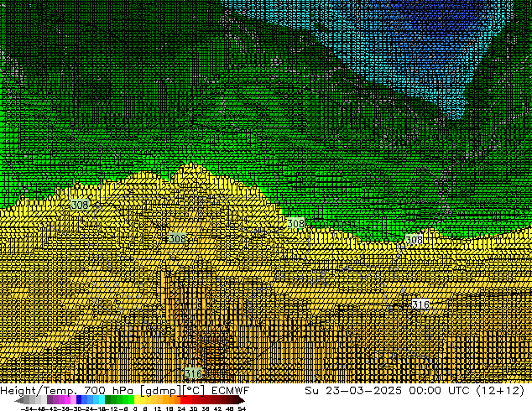
Task: Click the 24 value on the legend
Action: (x=181, y=409)
